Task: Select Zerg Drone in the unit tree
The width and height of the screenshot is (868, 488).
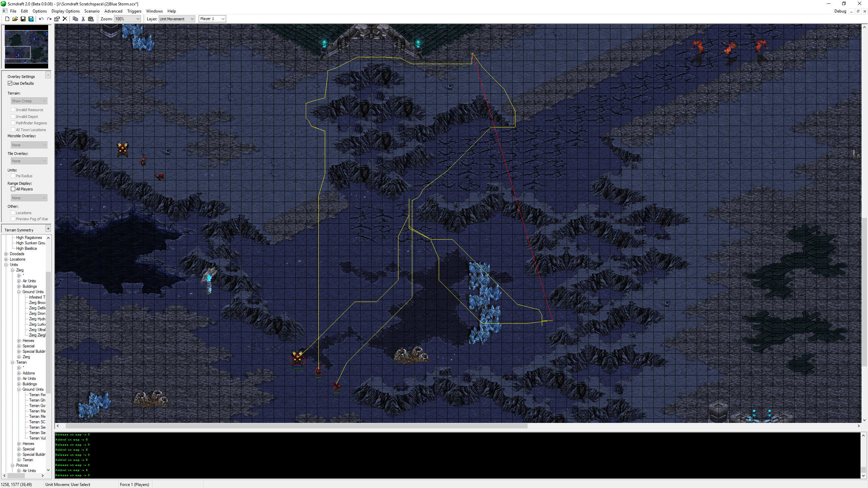Action: 37,313
